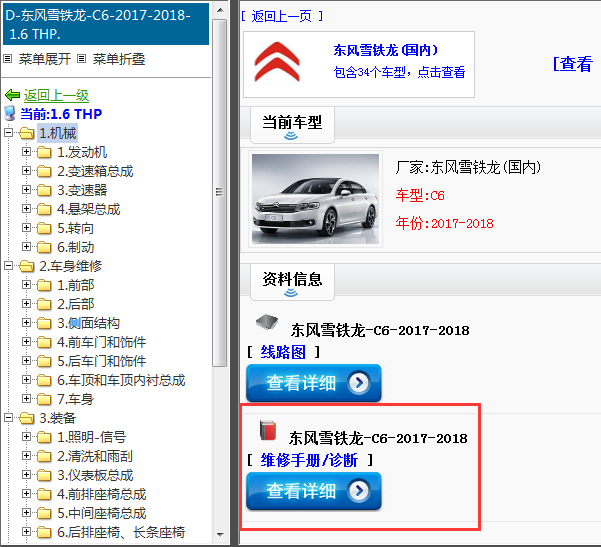Click the folder icon of 4.悬架总成
This screenshot has height=547, width=601.
pos(44,209)
